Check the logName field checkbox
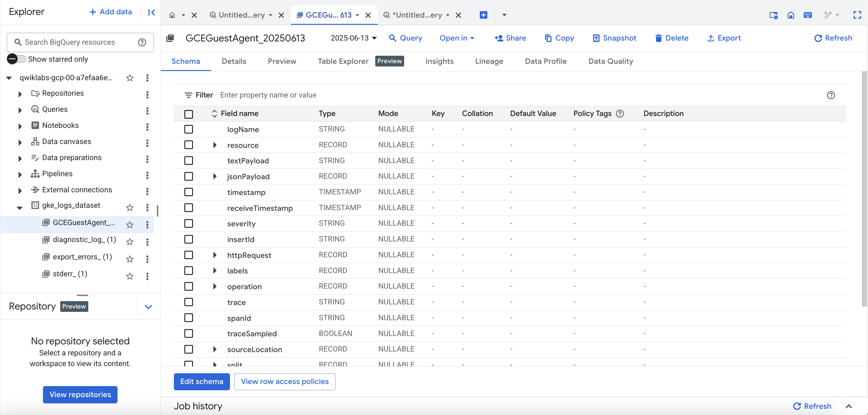This screenshot has width=868, height=415. pos(189,129)
